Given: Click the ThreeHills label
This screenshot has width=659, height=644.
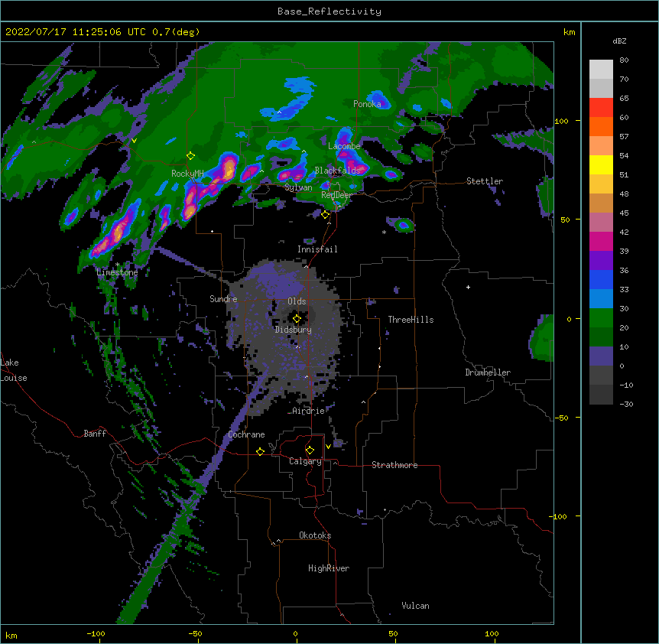Looking at the screenshot, I should (x=411, y=320).
